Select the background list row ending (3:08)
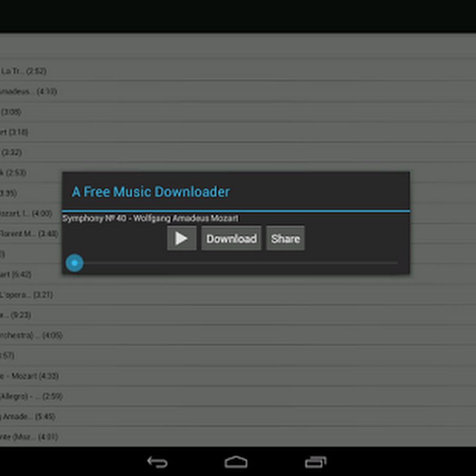476x476 pixels. click(x=238, y=112)
